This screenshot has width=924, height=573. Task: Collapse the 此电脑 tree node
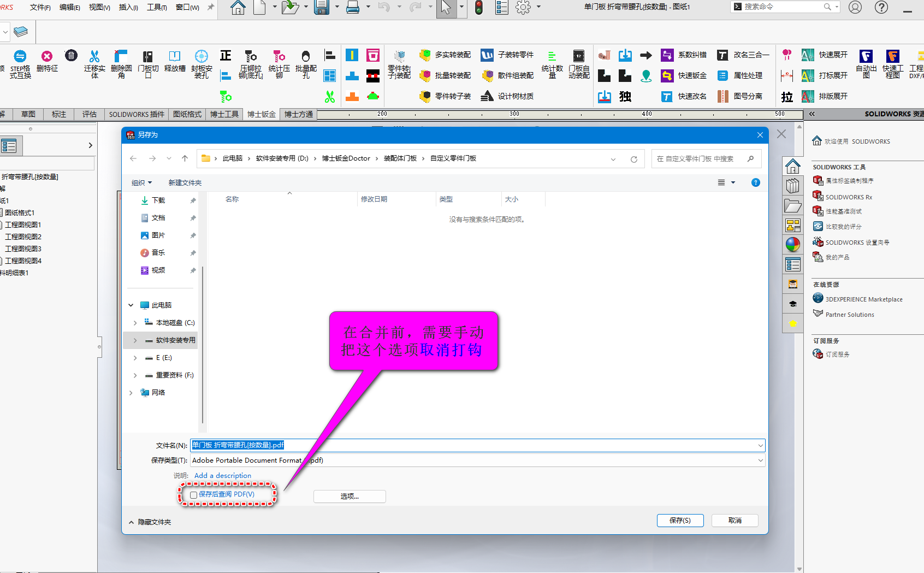(x=131, y=305)
